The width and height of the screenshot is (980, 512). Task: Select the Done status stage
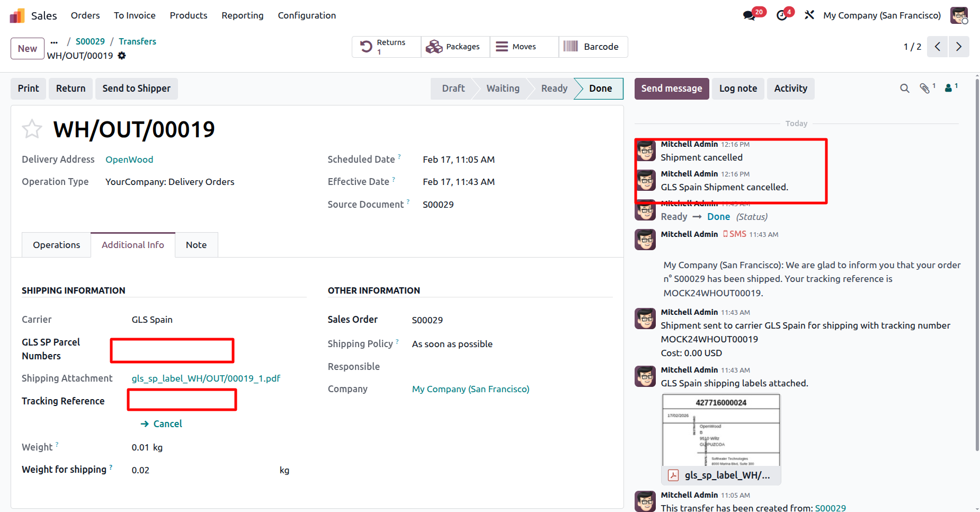coord(600,89)
